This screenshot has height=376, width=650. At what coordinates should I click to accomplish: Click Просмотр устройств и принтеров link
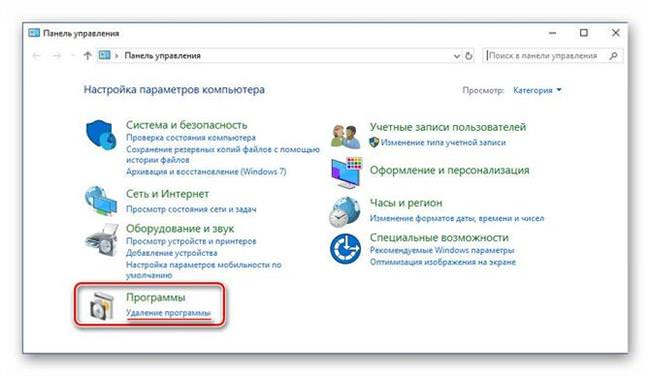[x=191, y=241]
